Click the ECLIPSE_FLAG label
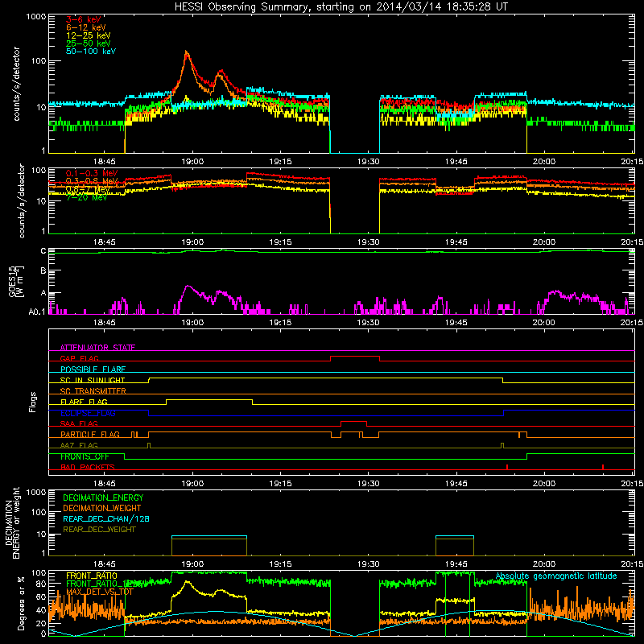Viewport: 644px width, 644px height. pos(88,413)
